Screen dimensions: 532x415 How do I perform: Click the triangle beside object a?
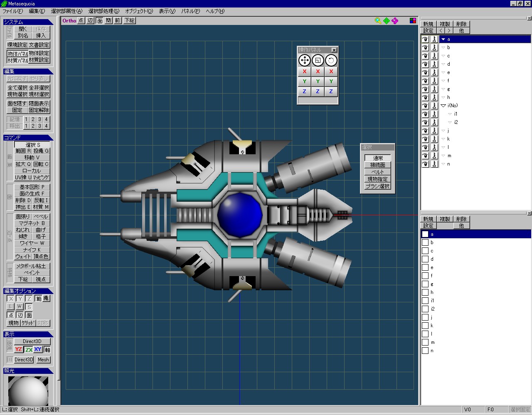click(443, 39)
